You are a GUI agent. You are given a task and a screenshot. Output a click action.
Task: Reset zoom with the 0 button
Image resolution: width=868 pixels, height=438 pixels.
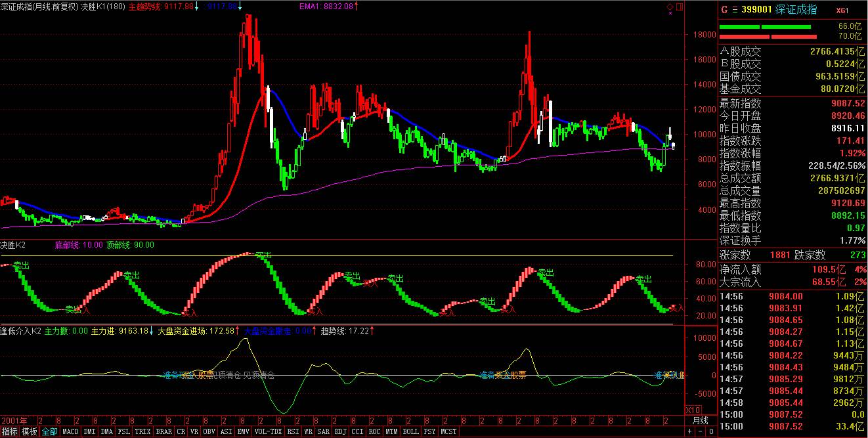711,432
